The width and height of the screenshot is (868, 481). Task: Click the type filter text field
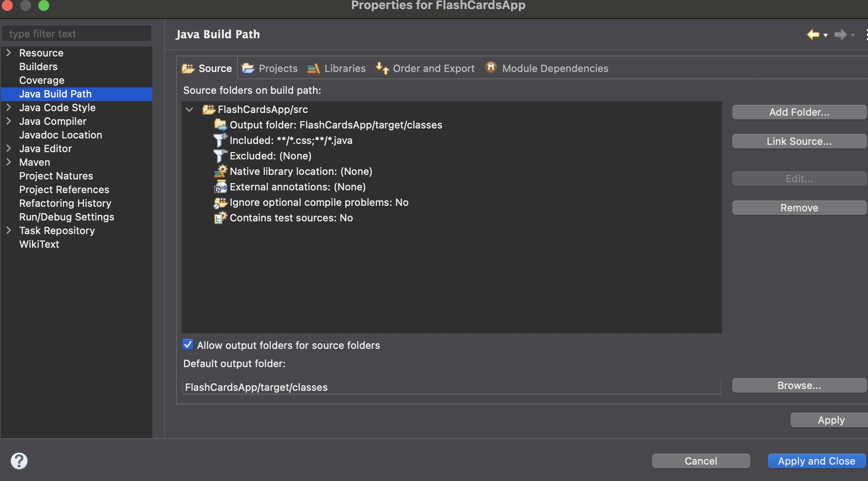(77, 34)
